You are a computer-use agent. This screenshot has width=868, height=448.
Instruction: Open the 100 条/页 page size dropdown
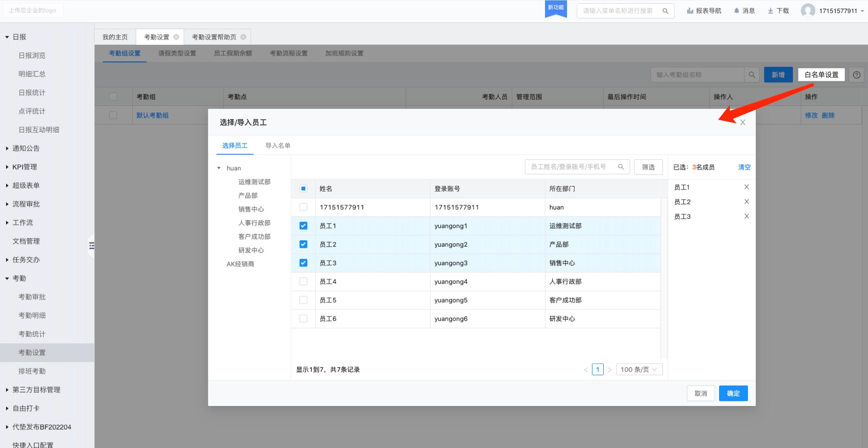tap(639, 370)
